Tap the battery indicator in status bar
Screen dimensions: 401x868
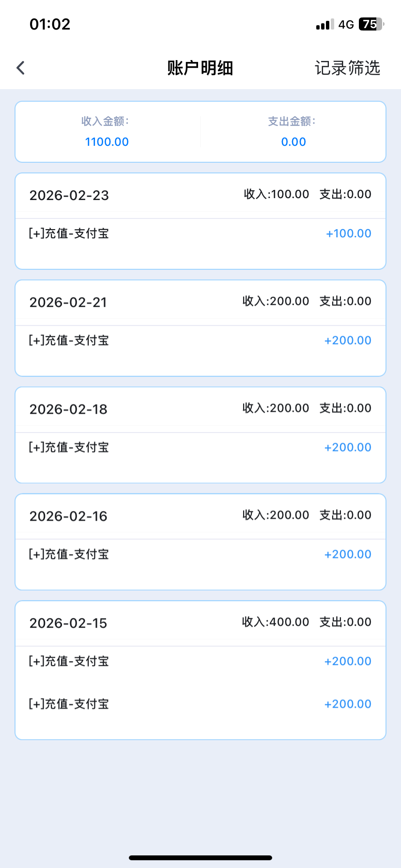click(370, 24)
